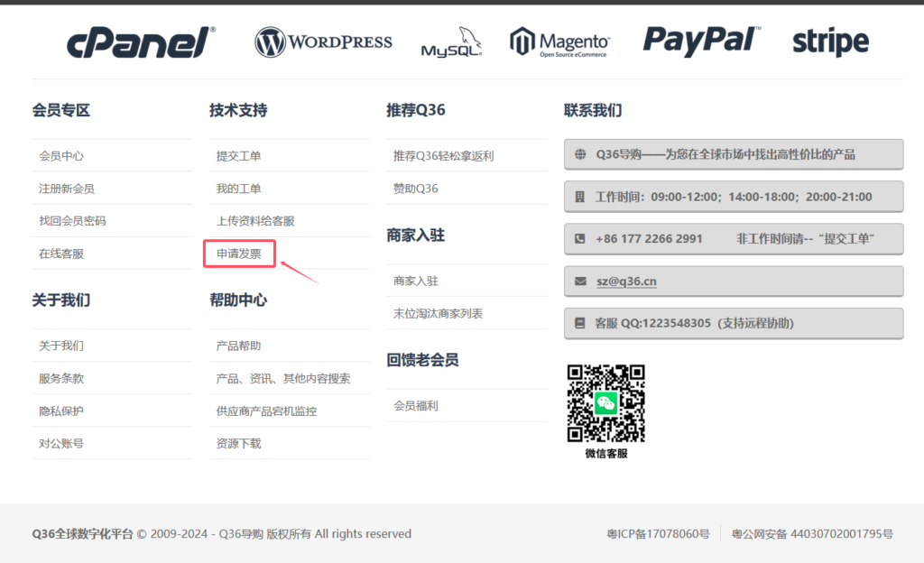Screen dimensions: 924x563
Task: Click the 申请发票 link
Action: point(238,254)
